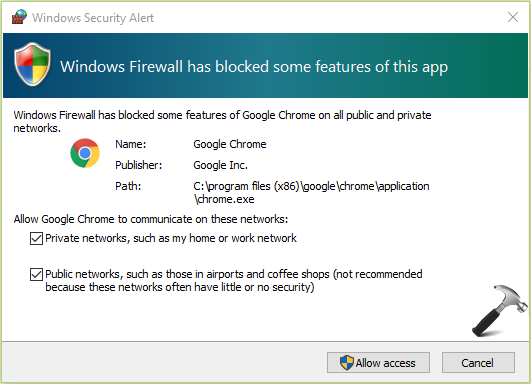
Task: Cancel the firewall alert dialog
Action: 478,362
